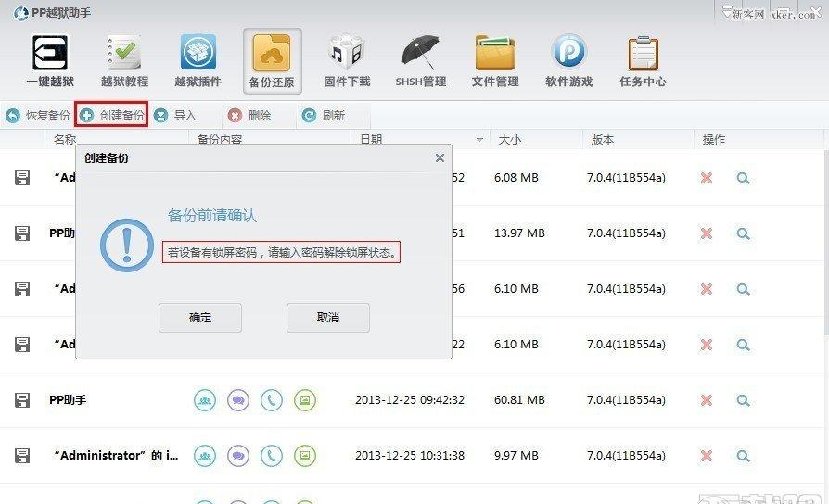Screen dimensions: 829x504
Task: Cancel the backup dialog with 取消
Action: [327, 318]
